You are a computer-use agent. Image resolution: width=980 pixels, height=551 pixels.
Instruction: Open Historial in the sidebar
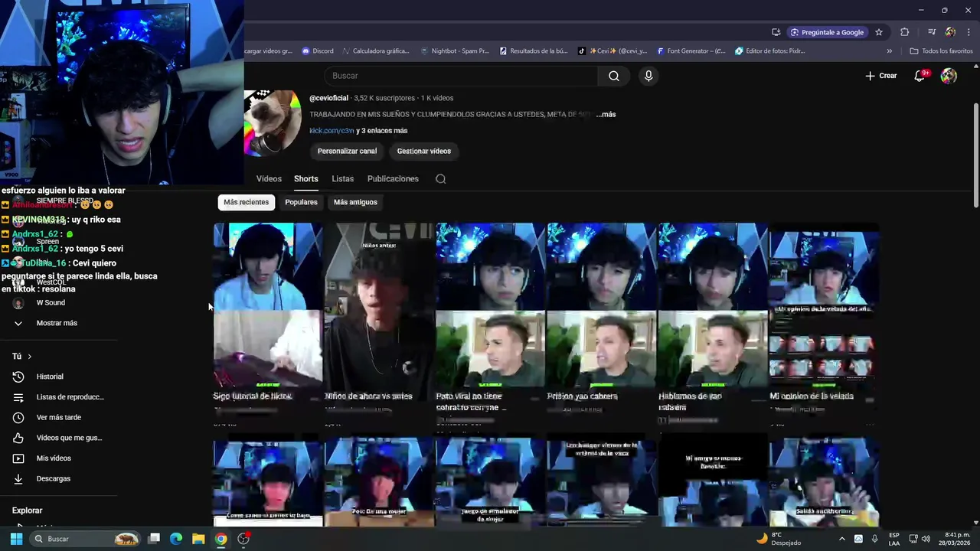point(50,377)
